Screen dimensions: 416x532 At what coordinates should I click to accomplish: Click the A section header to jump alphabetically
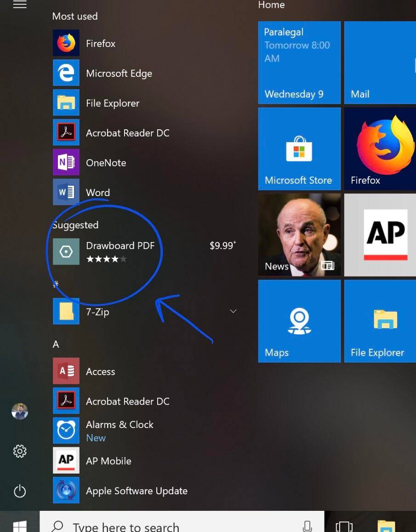click(x=56, y=344)
